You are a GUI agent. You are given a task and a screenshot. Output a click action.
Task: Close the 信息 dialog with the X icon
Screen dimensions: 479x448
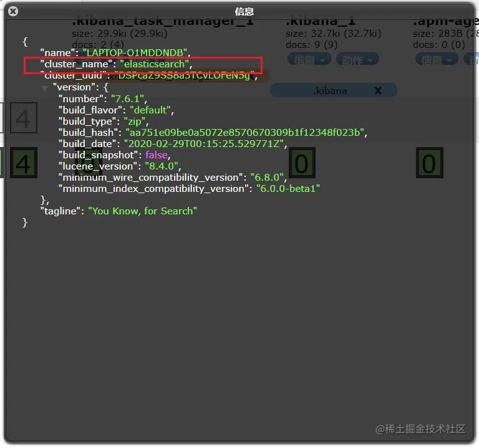pos(13,12)
